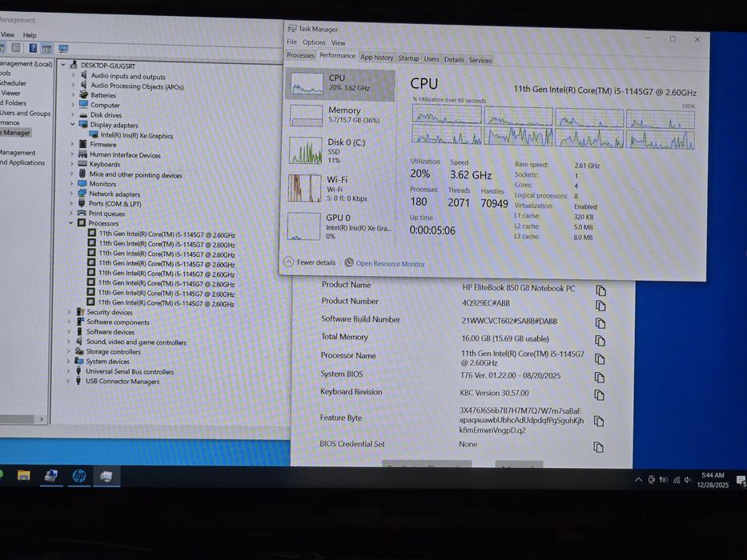
Task: Expand the Batteries node
Action: click(x=74, y=94)
